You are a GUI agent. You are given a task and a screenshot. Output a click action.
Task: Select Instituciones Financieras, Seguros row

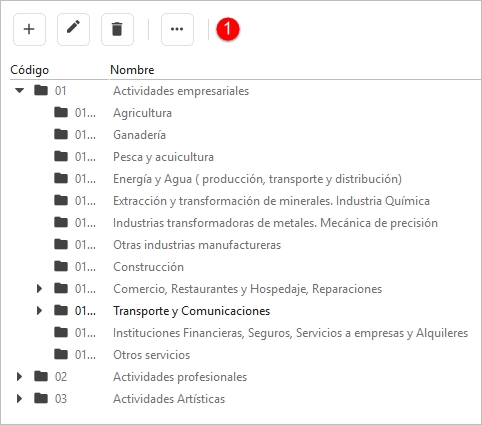point(245,333)
